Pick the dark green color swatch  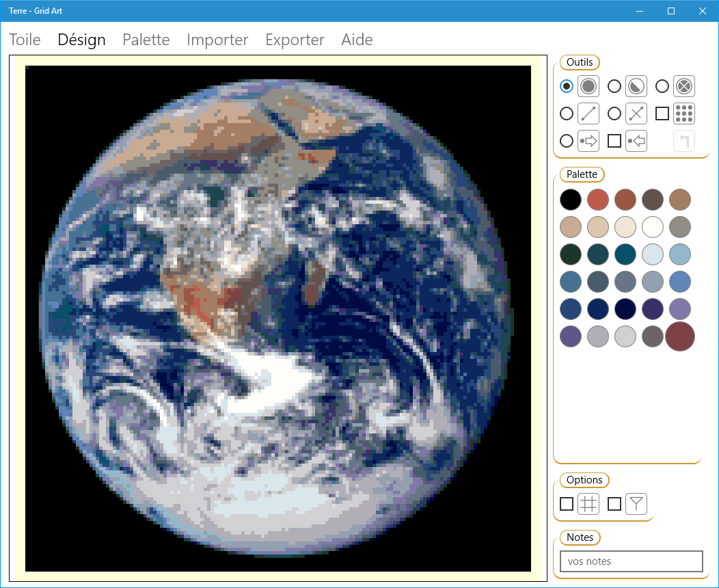pos(571,254)
